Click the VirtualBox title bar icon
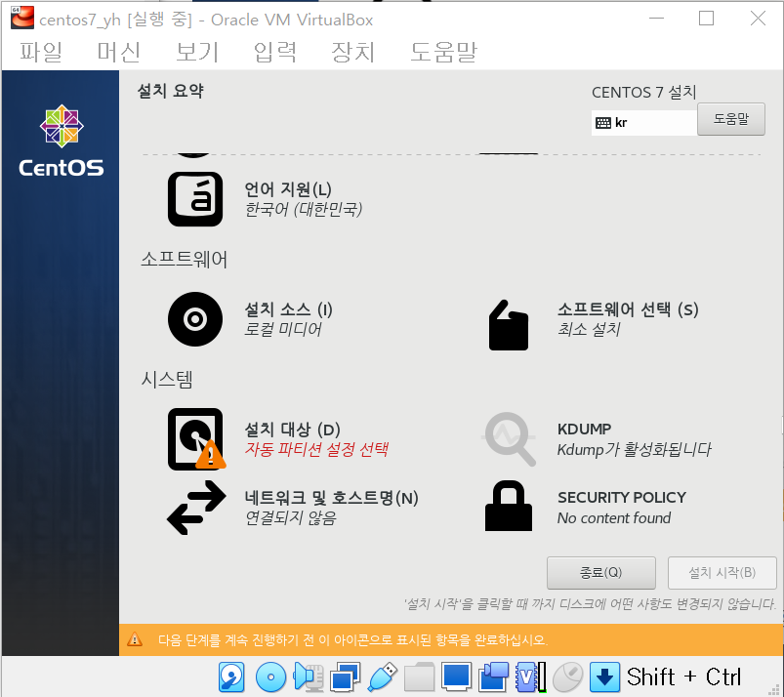784x697 pixels. point(22,18)
